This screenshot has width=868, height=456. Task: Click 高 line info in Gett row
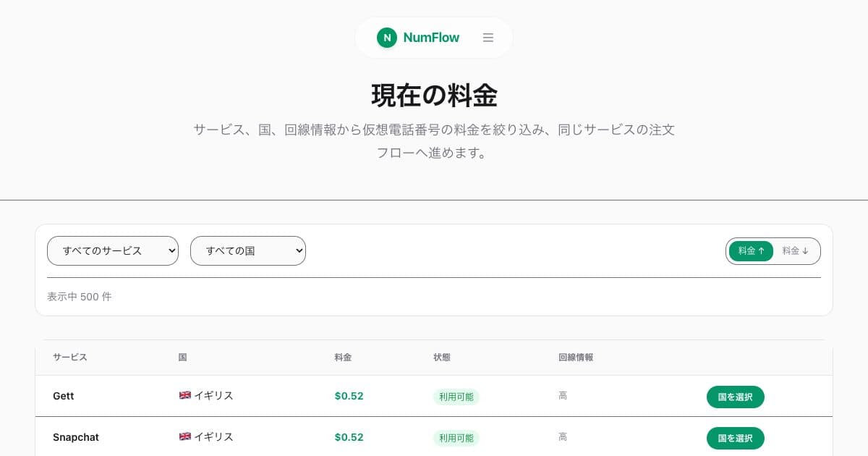(x=563, y=396)
